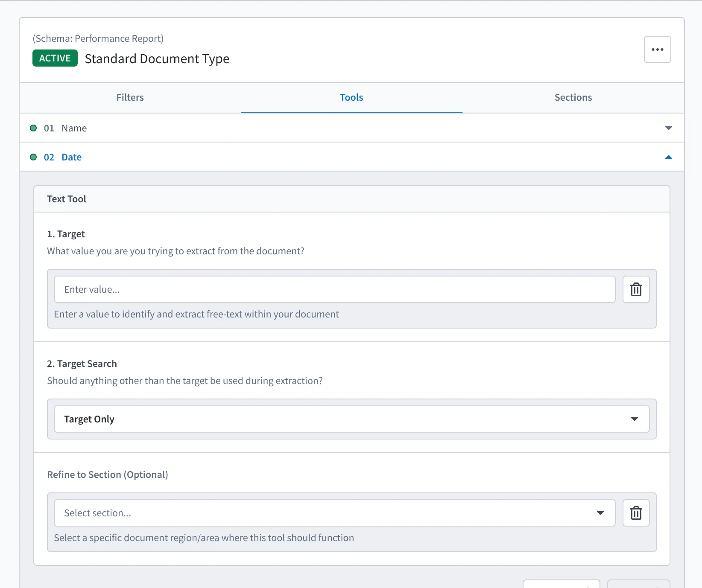Remove the Refine to Section trash icon

[636, 513]
